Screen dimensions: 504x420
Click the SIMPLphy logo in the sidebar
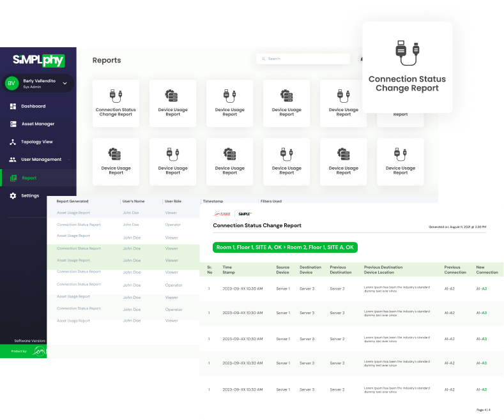[x=38, y=60]
